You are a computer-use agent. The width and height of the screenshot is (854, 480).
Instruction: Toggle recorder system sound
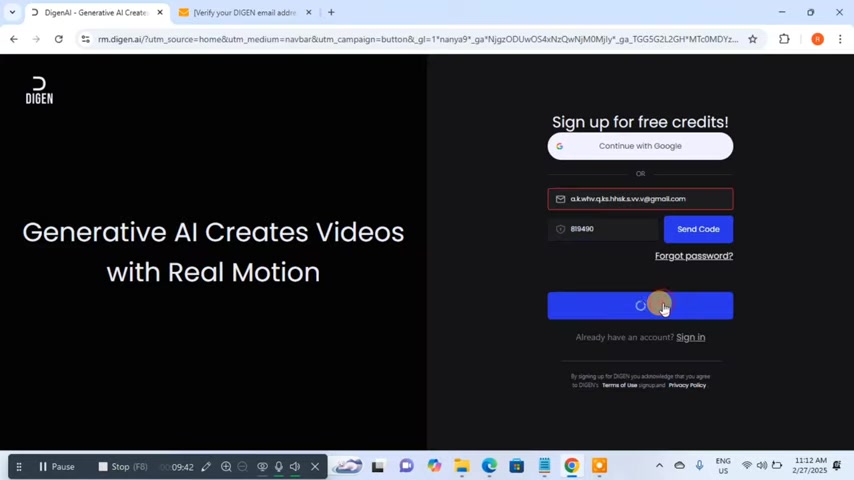click(x=295, y=467)
